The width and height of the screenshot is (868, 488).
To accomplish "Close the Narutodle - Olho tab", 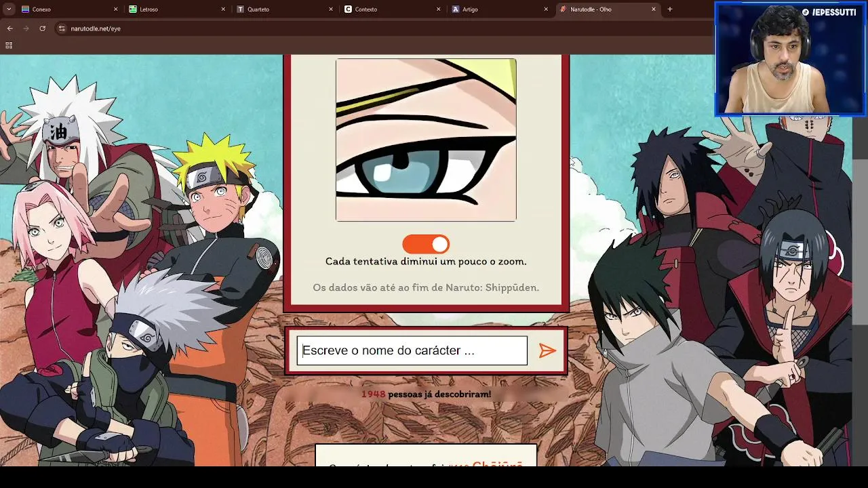I will pyautogui.click(x=654, y=9).
